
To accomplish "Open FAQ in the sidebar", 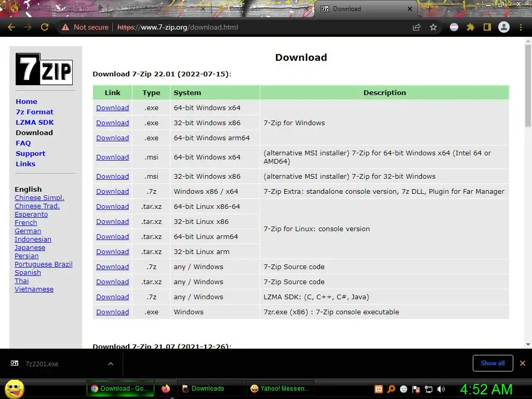I will point(23,143).
